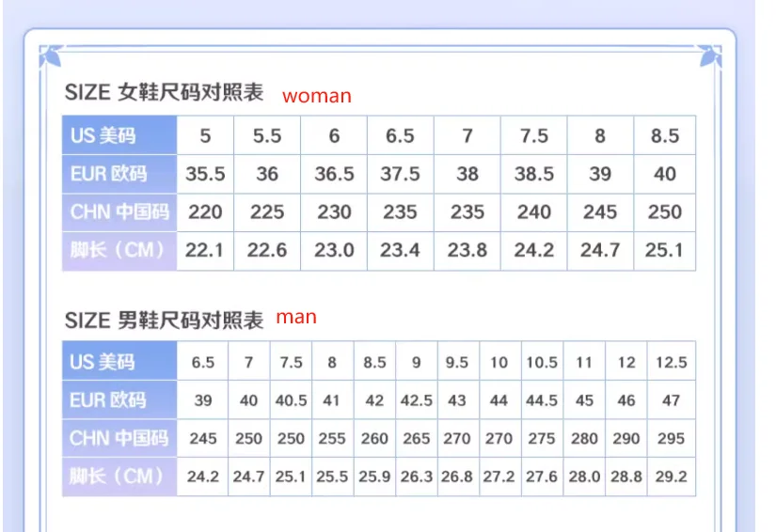This screenshot has width=776, height=532.
Task: Pick the EUR size cell '43'
Action: click(x=457, y=400)
